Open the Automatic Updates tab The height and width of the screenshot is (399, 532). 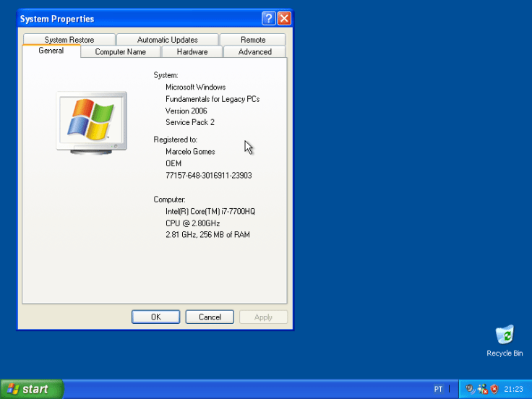coord(167,40)
